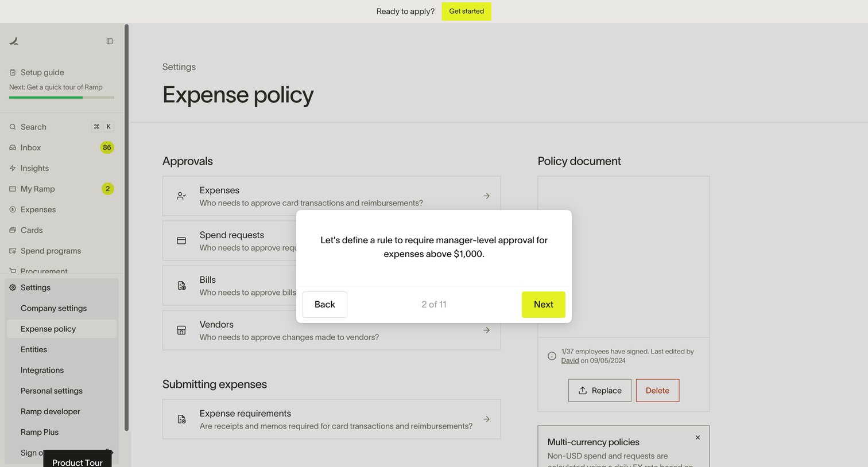Open Ramp Plus page
The width and height of the screenshot is (868, 467).
tap(61, 432)
